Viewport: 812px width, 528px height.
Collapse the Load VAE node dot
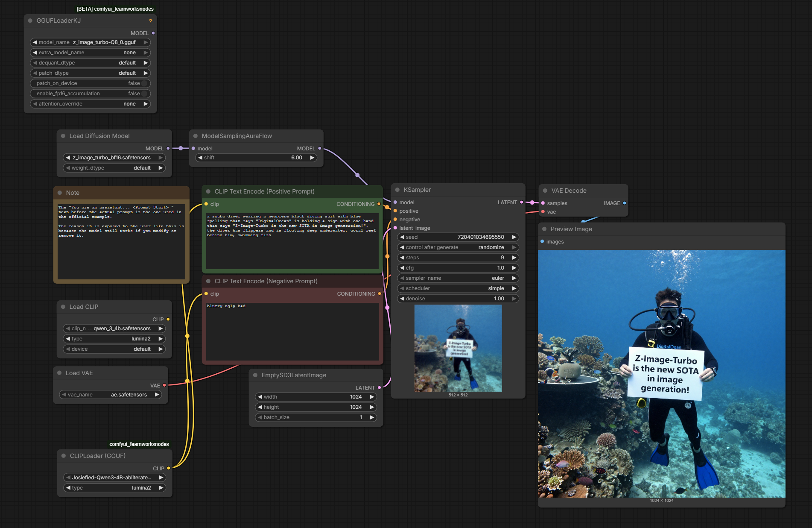59,373
